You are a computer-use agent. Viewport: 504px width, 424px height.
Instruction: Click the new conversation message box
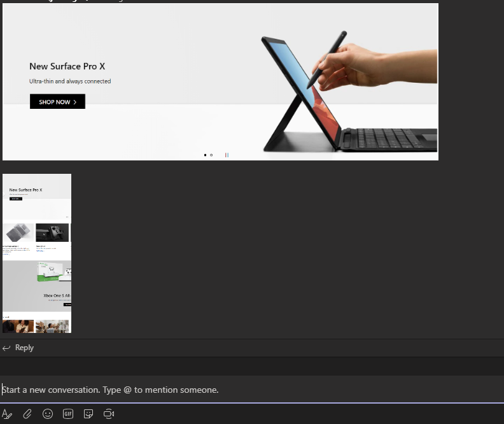tap(252, 390)
